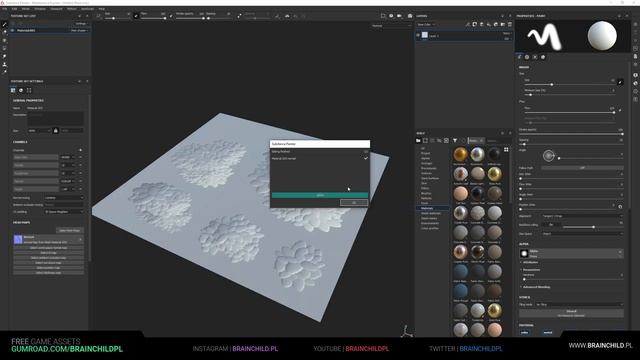Adjust the Flow slider in Properties

point(569,112)
